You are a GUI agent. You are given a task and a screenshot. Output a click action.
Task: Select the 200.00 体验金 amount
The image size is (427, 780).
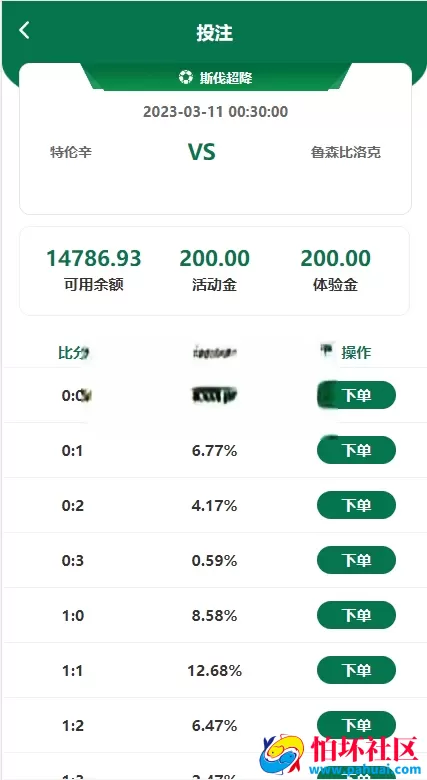[335, 258]
